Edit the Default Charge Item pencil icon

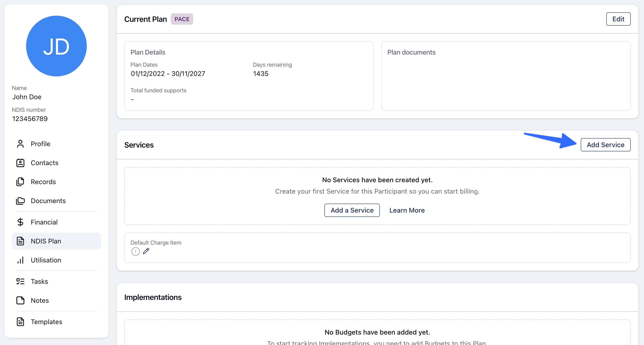coord(146,251)
